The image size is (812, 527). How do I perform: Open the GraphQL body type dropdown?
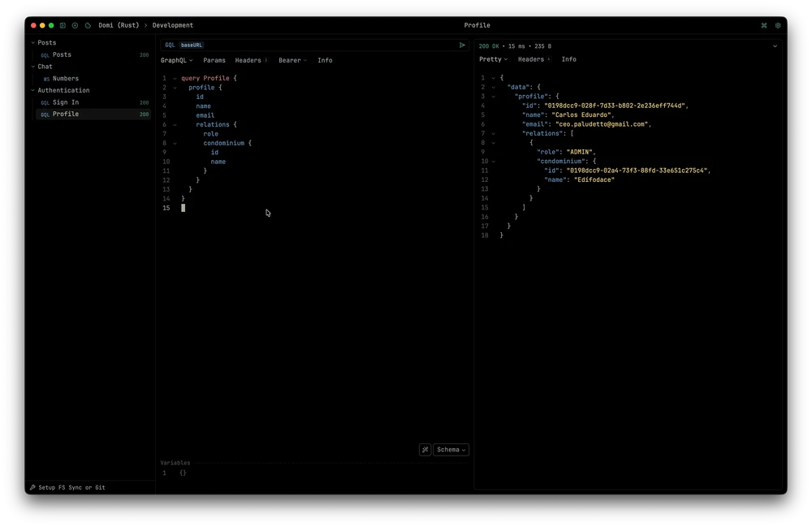click(176, 61)
